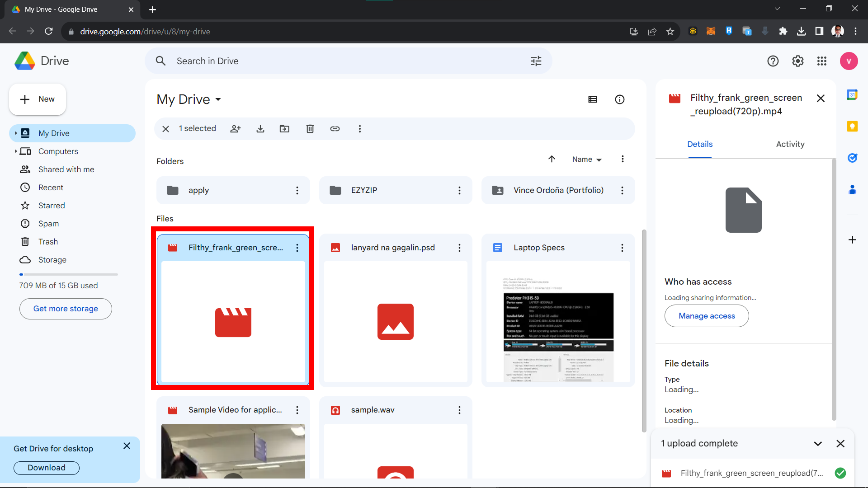The height and width of the screenshot is (488, 868).
Task: Download the selected file from the toolbar
Action: pos(260,129)
